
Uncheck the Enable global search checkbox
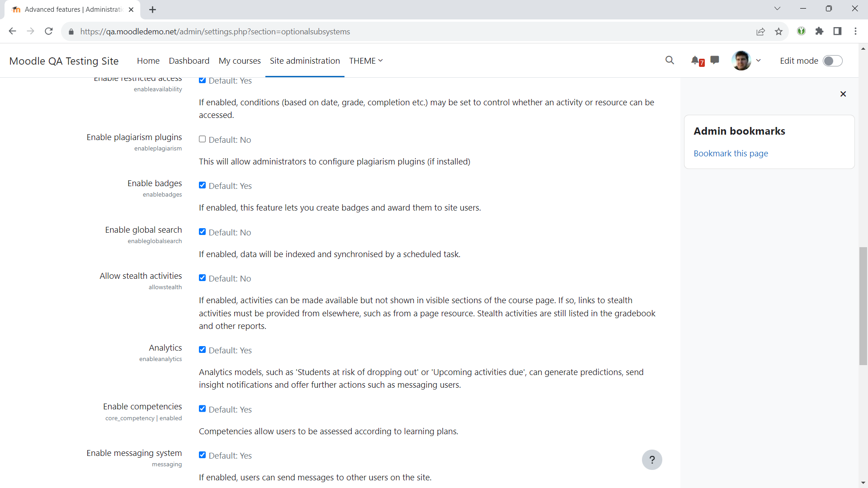202,232
